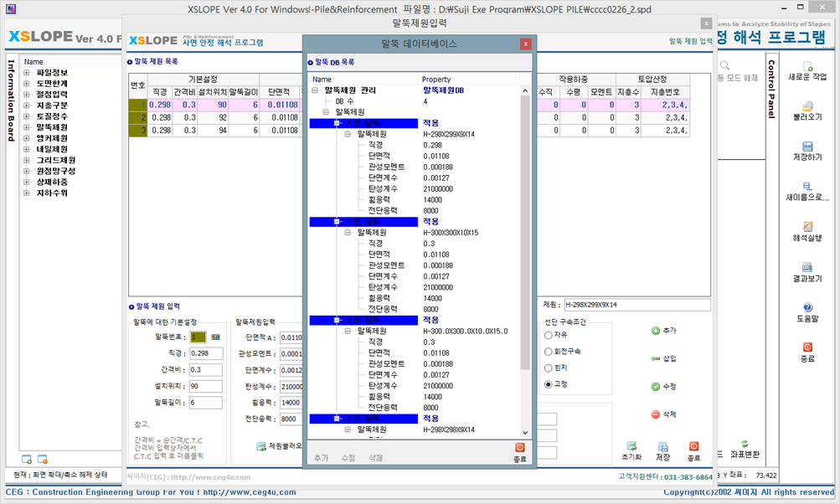Run the analysis with the 해석실행 icon
840x504 pixels.
click(x=807, y=227)
